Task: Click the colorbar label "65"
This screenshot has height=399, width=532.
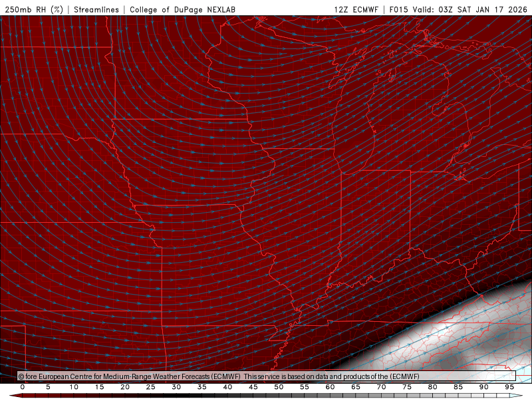Action: [x=356, y=387]
